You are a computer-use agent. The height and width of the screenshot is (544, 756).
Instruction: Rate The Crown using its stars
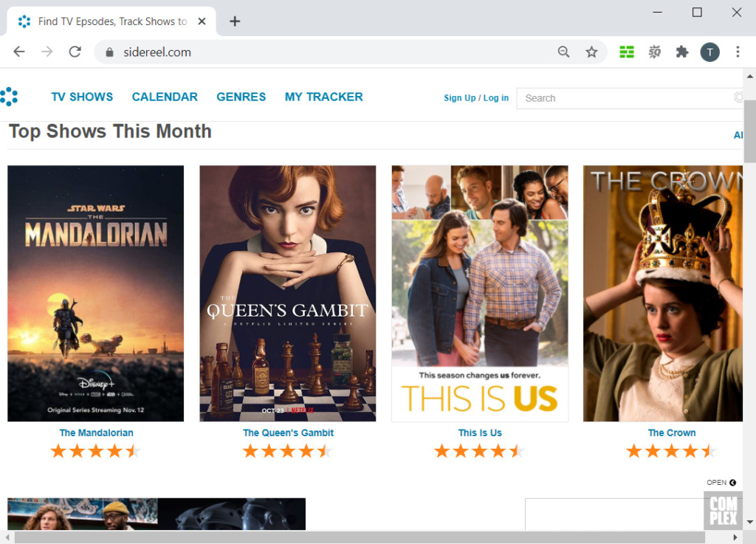(671, 451)
